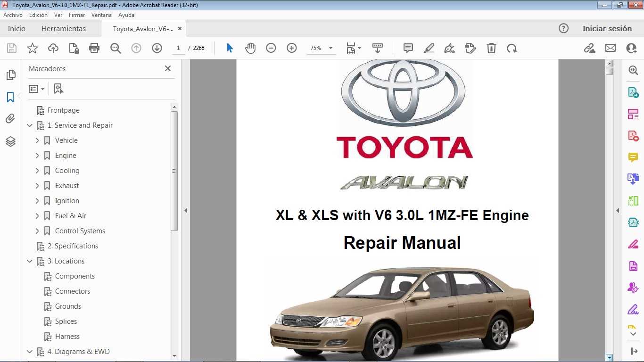Click the protect file lock icon
This screenshot has width=644, height=362.
[74, 48]
